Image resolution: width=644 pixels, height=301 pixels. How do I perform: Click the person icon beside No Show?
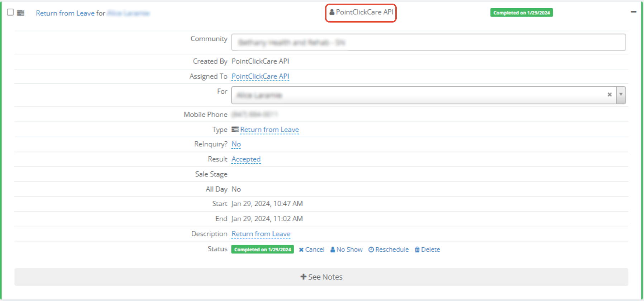pos(333,249)
